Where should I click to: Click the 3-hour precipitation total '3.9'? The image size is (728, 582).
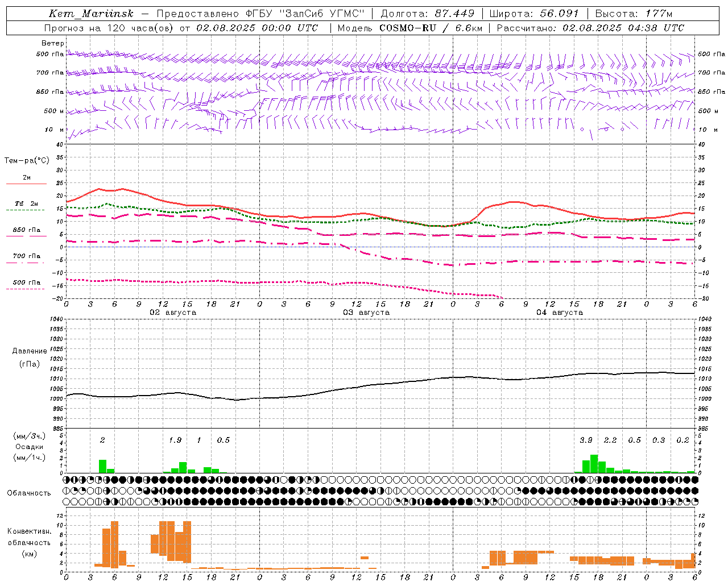point(586,440)
